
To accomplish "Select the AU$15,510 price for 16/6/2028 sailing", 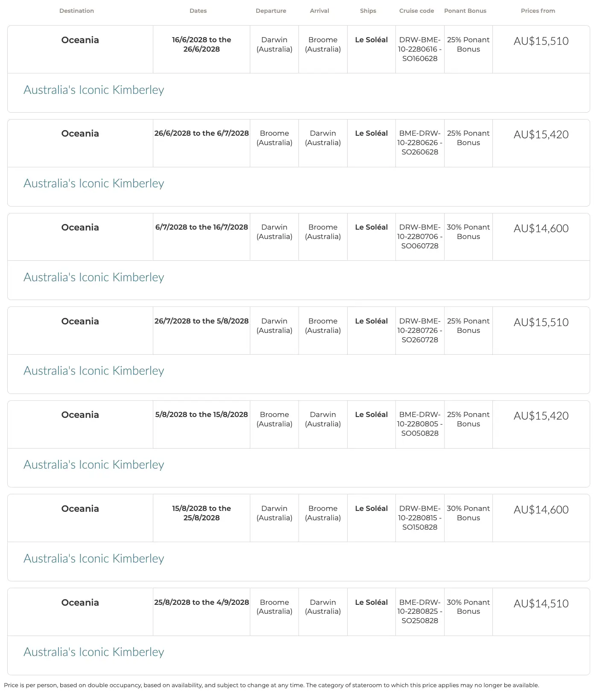I will coord(541,41).
